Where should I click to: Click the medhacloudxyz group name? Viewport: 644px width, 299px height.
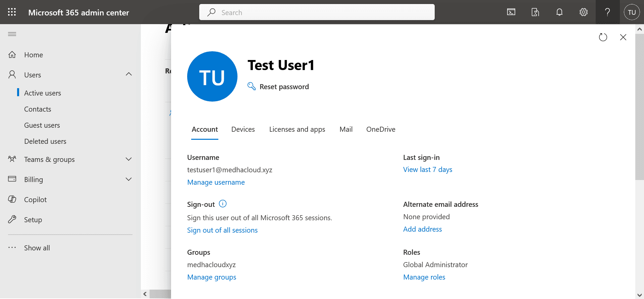[211, 264]
